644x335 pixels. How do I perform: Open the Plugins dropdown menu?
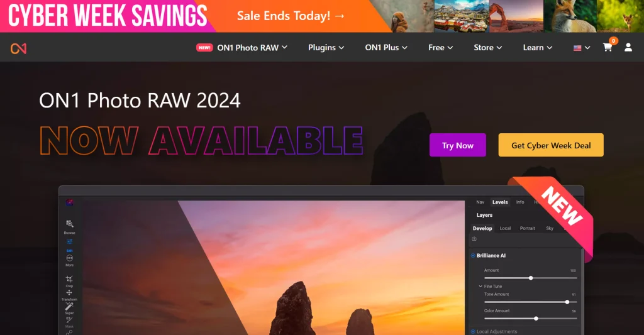(326, 48)
